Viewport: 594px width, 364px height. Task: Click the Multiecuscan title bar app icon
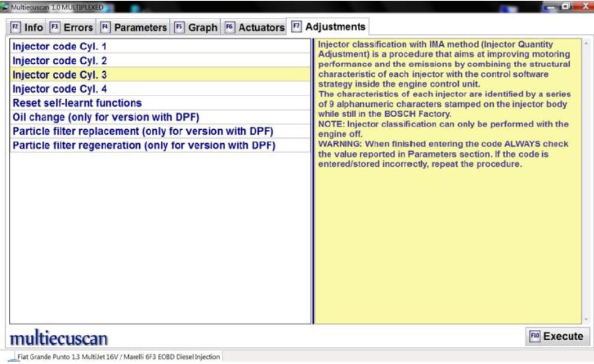pyautogui.click(x=5, y=7)
